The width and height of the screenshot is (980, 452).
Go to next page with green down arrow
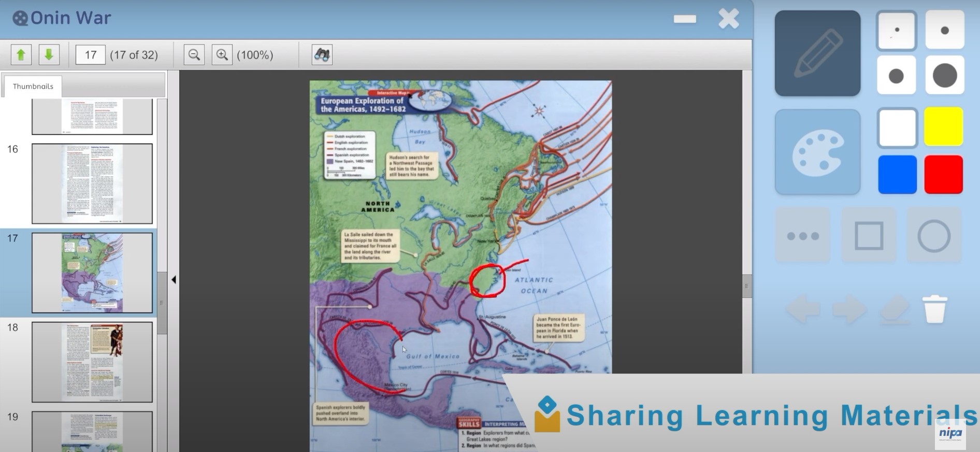49,54
